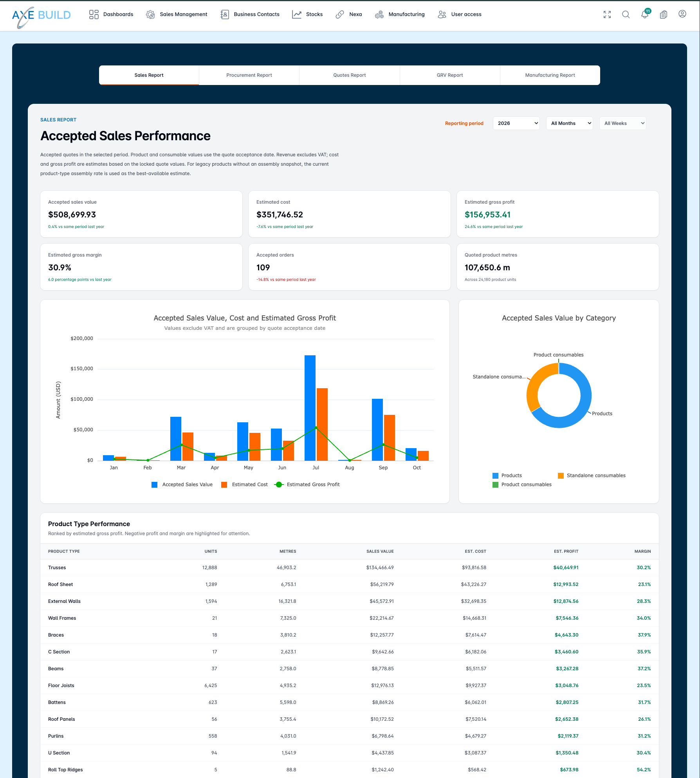Switch to the Procurement Report tab
700x778 pixels.
tap(249, 75)
